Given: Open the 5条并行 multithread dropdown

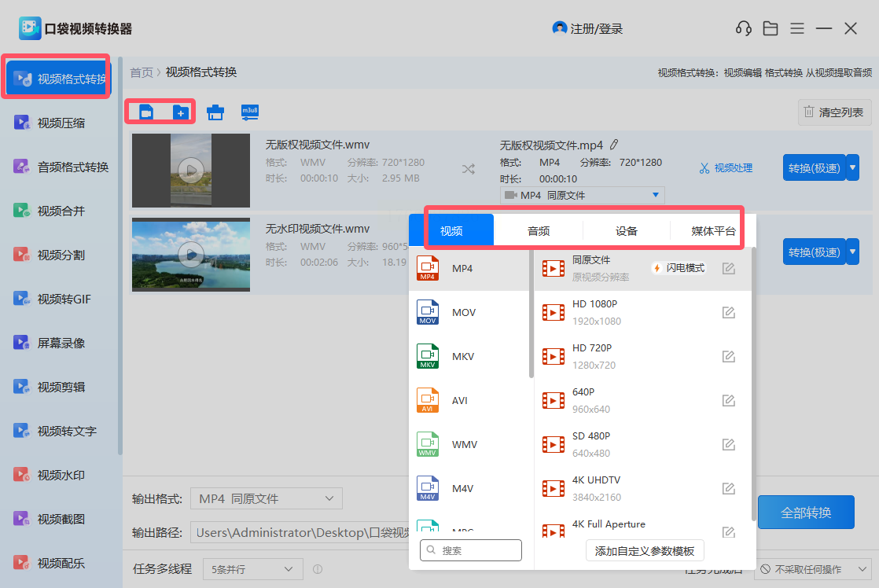Looking at the screenshot, I should pyautogui.click(x=252, y=569).
